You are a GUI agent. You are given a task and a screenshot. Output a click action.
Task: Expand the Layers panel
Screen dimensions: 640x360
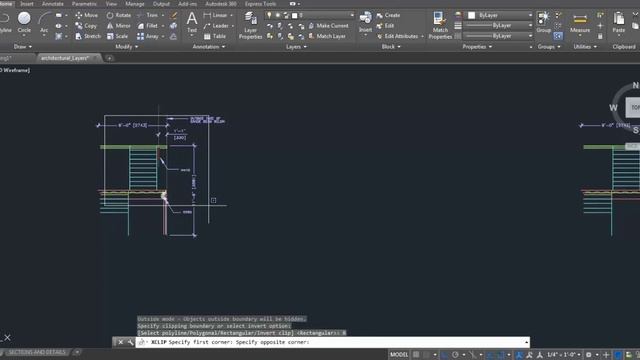click(296, 47)
